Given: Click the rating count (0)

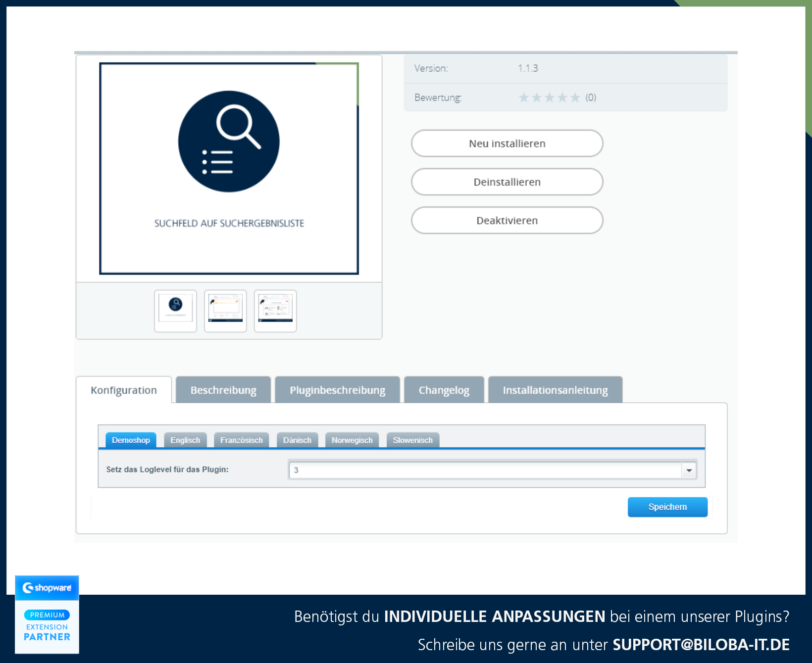Looking at the screenshot, I should click(591, 97).
